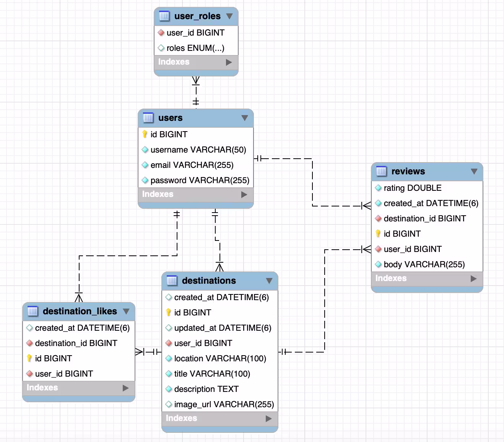504x442 pixels.
Task: Collapse the reviews table with header arrow
Action: (474, 171)
